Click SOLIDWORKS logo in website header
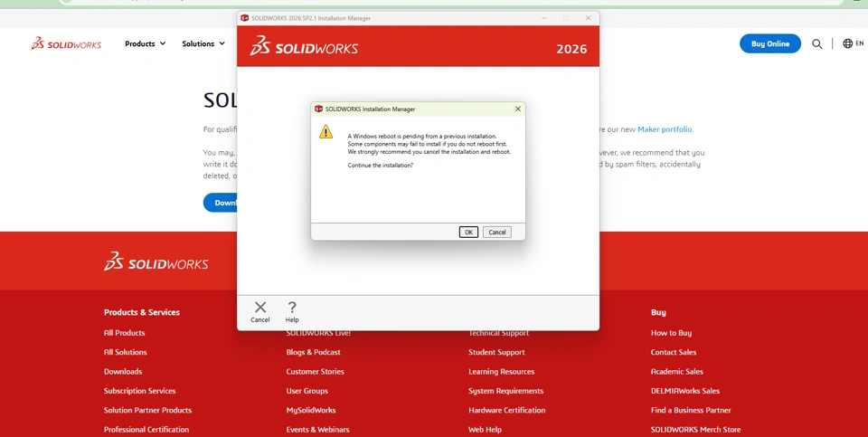Image resolution: width=868 pixels, height=437 pixels. click(x=66, y=43)
